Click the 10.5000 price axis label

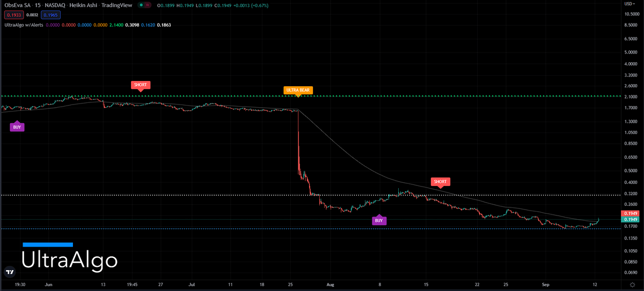[631, 13]
